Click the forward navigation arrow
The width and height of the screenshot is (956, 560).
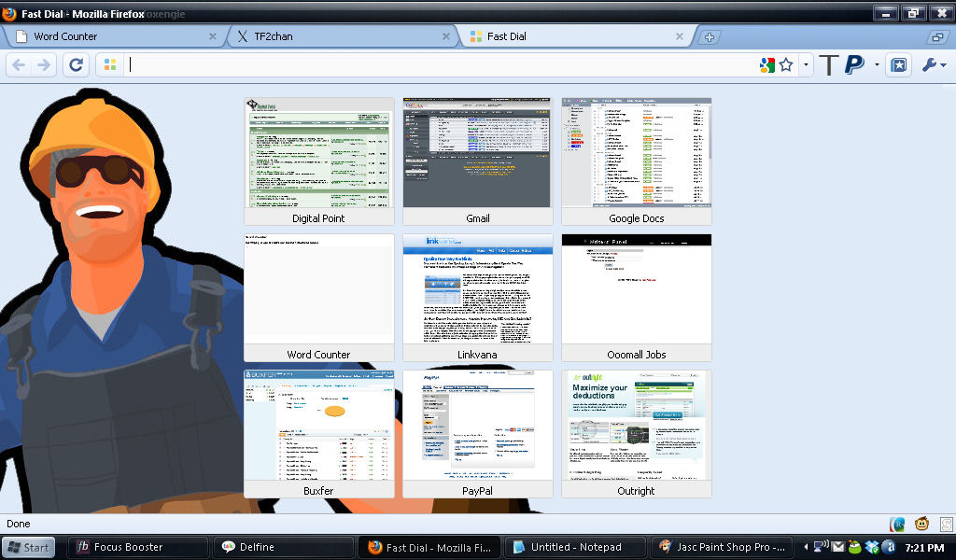coord(43,65)
